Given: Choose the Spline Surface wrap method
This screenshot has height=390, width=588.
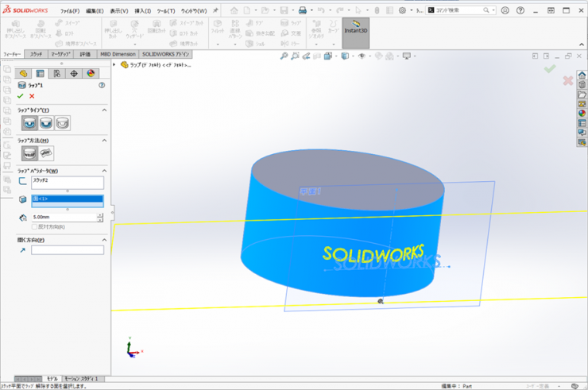Looking at the screenshot, I should pos(46,153).
